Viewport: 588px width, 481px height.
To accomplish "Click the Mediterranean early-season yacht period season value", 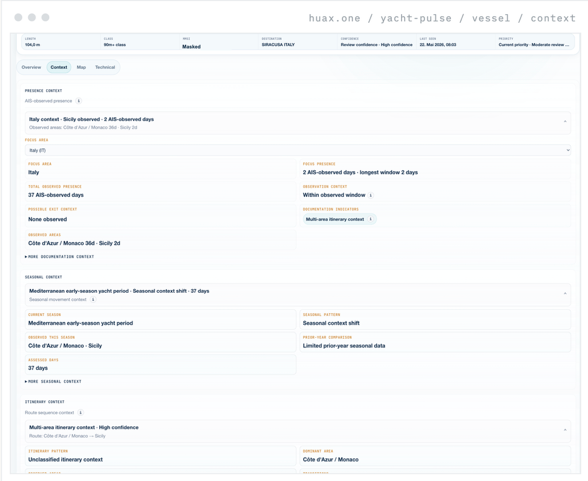I will pyautogui.click(x=81, y=323).
